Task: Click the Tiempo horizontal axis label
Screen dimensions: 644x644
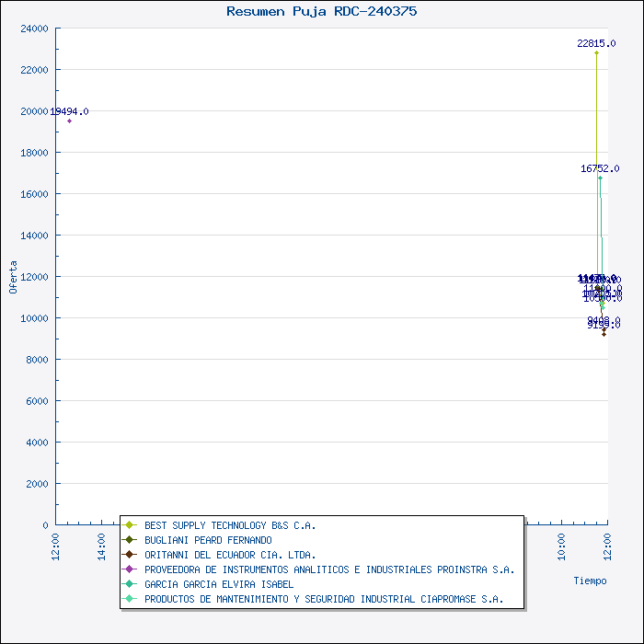Action: [590, 581]
